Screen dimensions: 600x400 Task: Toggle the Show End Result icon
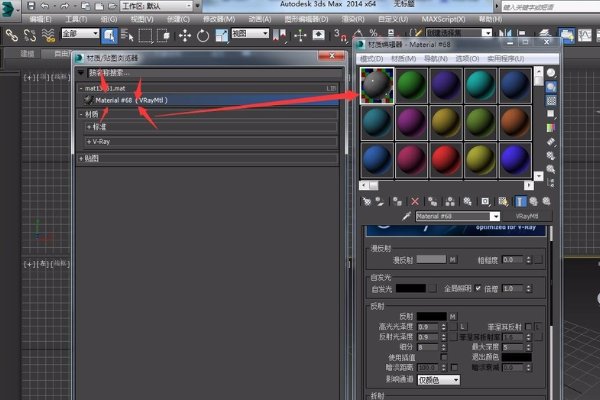click(520, 201)
